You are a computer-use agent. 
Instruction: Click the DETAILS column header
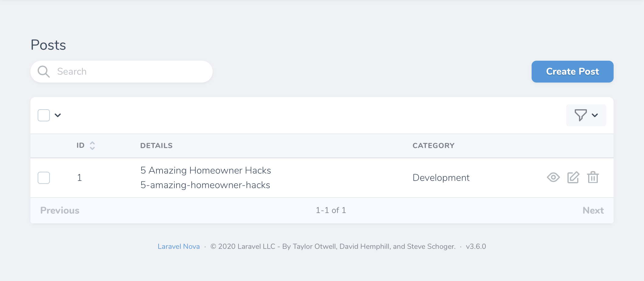[156, 146]
